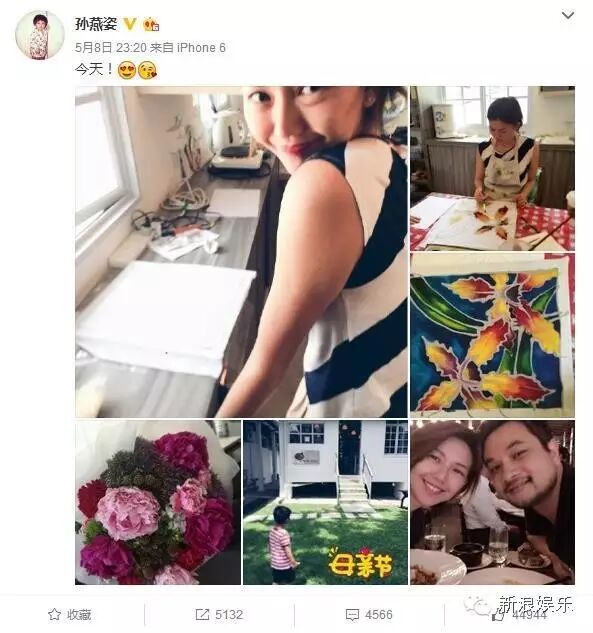
Task: Open photo of woman painting at table
Action: pos(492,168)
